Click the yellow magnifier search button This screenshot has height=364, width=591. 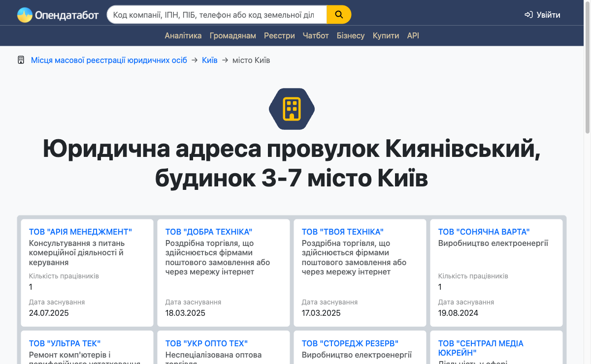click(x=339, y=15)
